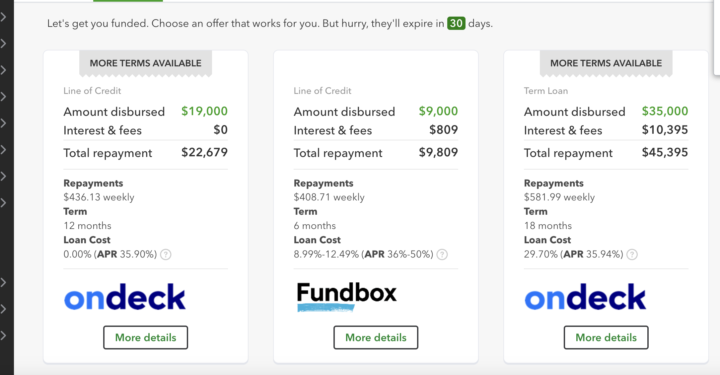720x375 pixels.
Task: Click the $9,809 total repayment value
Action: [x=438, y=152]
